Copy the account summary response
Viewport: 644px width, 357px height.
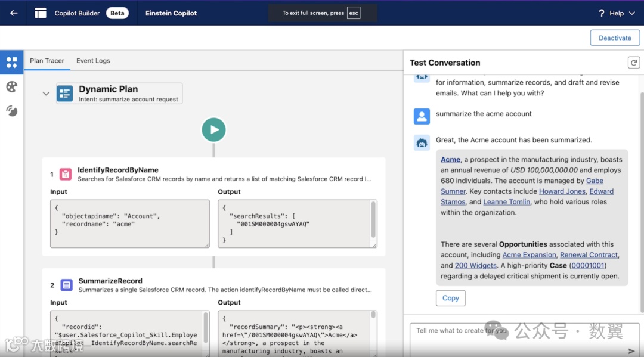click(x=451, y=299)
